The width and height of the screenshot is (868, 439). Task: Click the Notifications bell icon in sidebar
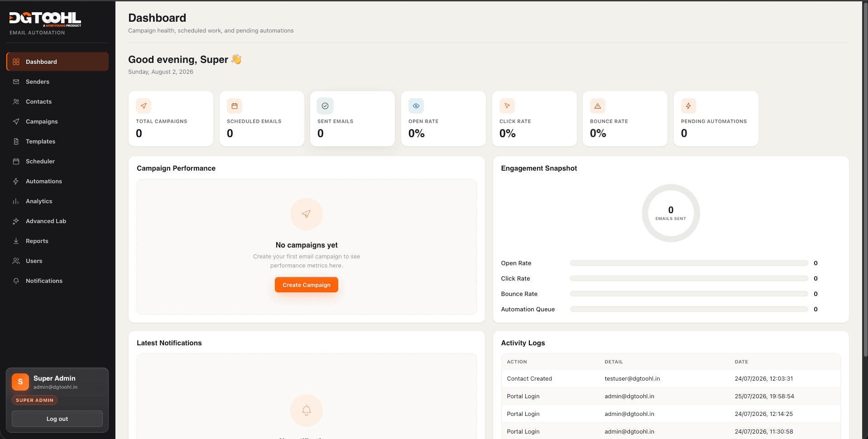(16, 281)
